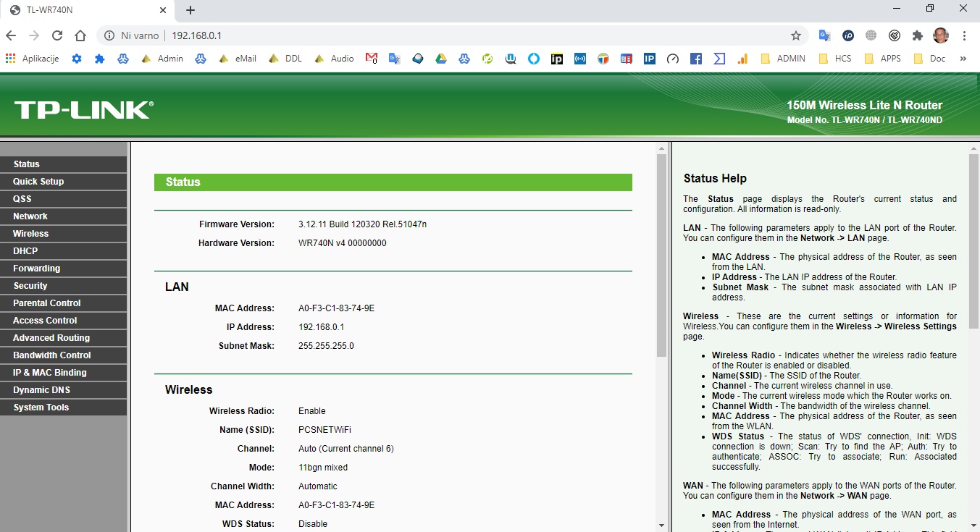The height and width of the screenshot is (532, 980).
Task: Open Access Control settings
Action: point(63,321)
